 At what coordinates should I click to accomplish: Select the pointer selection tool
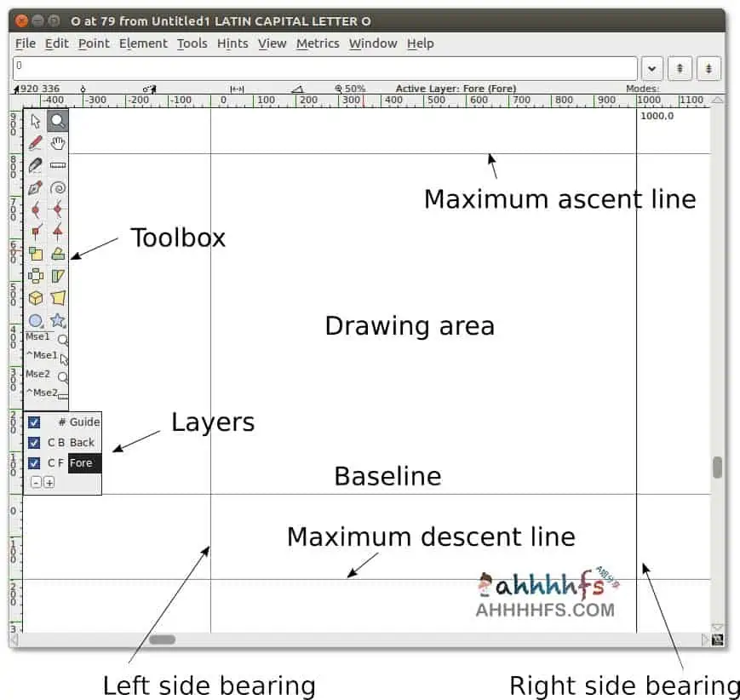pos(36,121)
